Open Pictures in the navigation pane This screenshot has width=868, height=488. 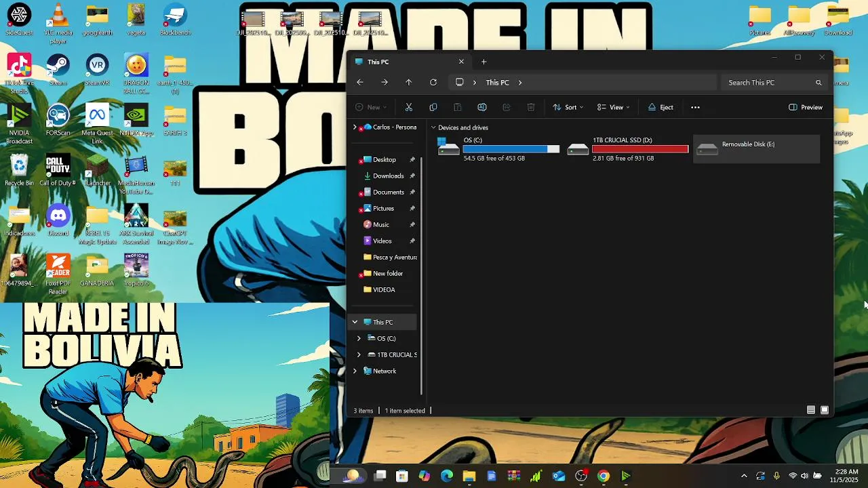[x=384, y=208]
